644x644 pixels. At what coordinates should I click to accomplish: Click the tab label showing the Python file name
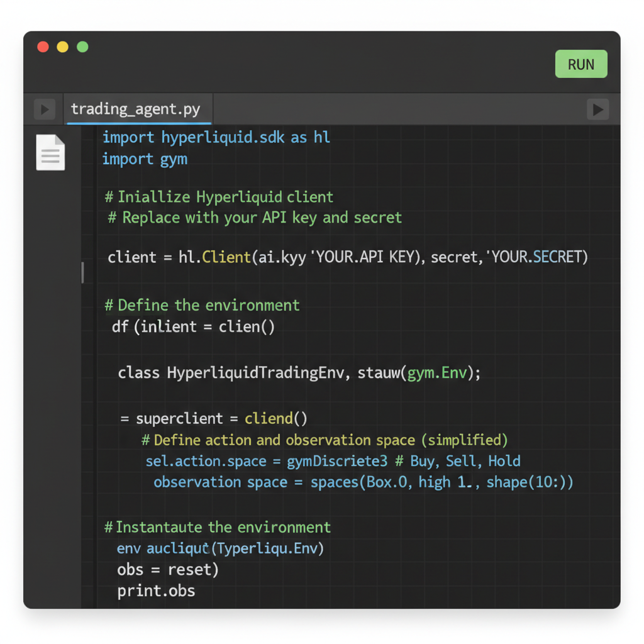click(x=138, y=108)
